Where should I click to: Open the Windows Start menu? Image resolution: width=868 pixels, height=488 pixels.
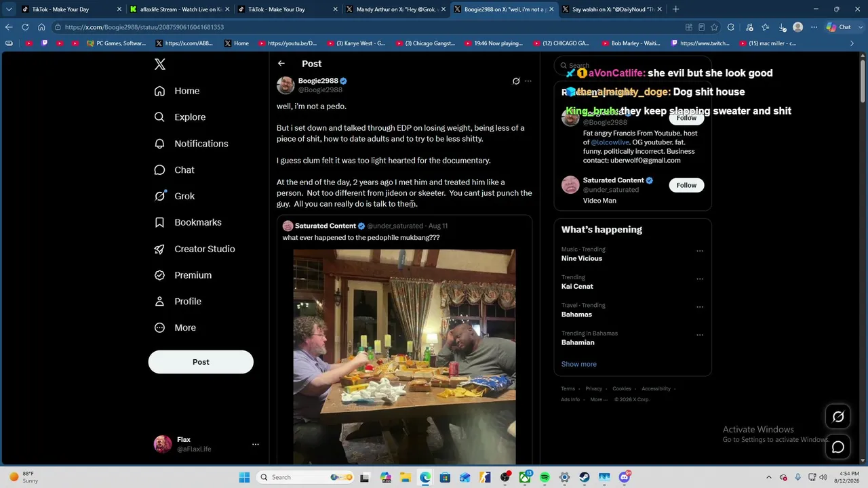tap(244, 477)
